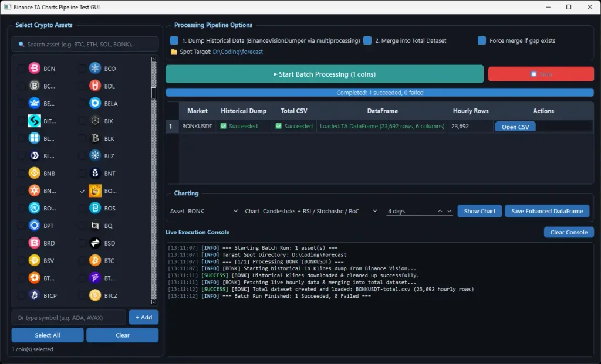
Task: Click the Hourly Rows column header
Action: point(471,111)
